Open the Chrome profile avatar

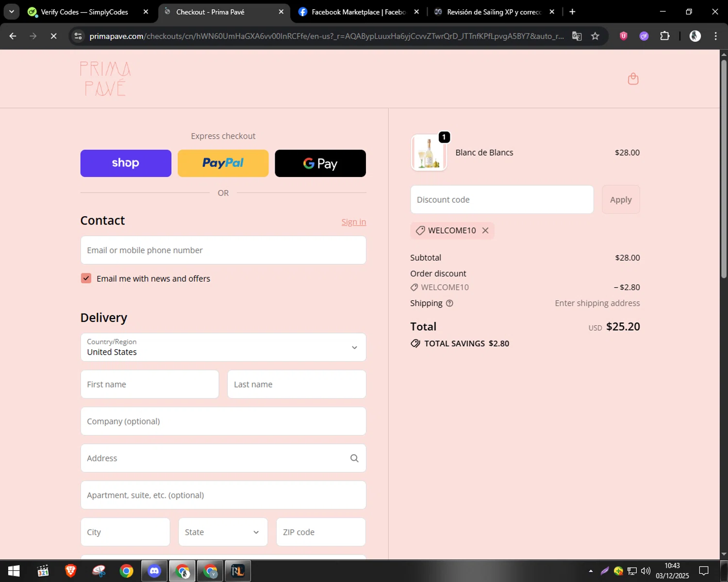tap(695, 36)
